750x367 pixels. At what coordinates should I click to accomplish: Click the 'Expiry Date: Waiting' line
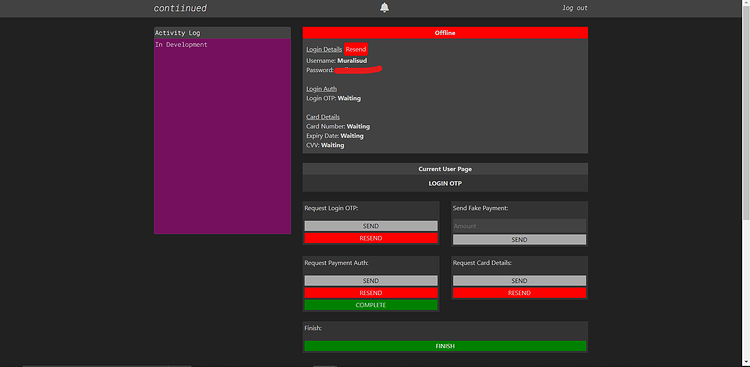click(335, 136)
